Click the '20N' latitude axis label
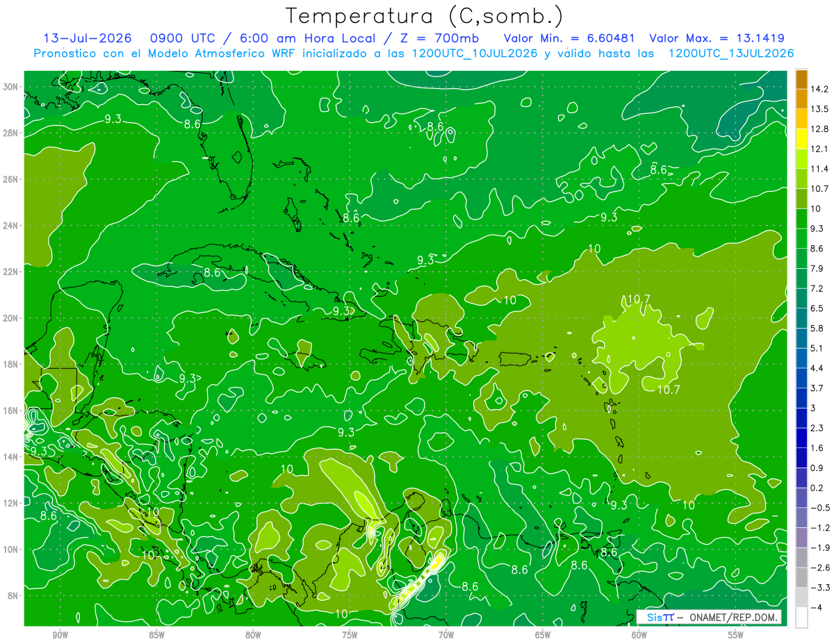 pyautogui.click(x=11, y=318)
